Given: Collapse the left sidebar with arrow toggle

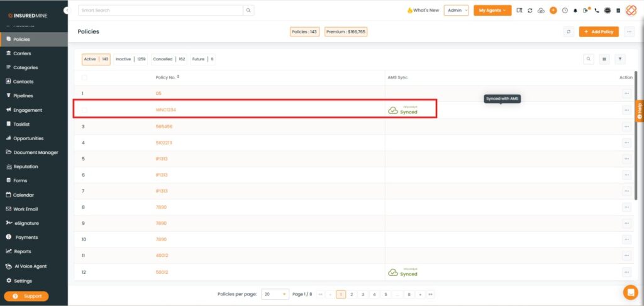Looking at the screenshot, I should (66, 11).
